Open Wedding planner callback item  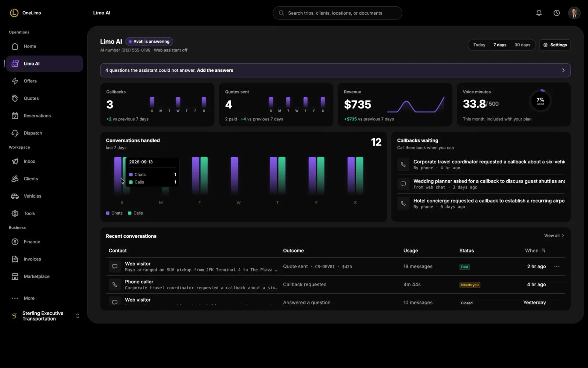(x=481, y=184)
